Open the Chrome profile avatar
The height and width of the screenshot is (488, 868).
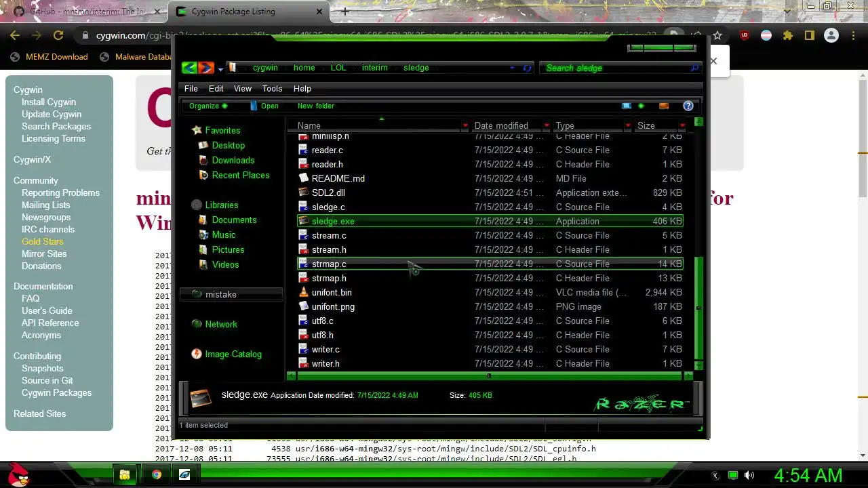(831, 36)
